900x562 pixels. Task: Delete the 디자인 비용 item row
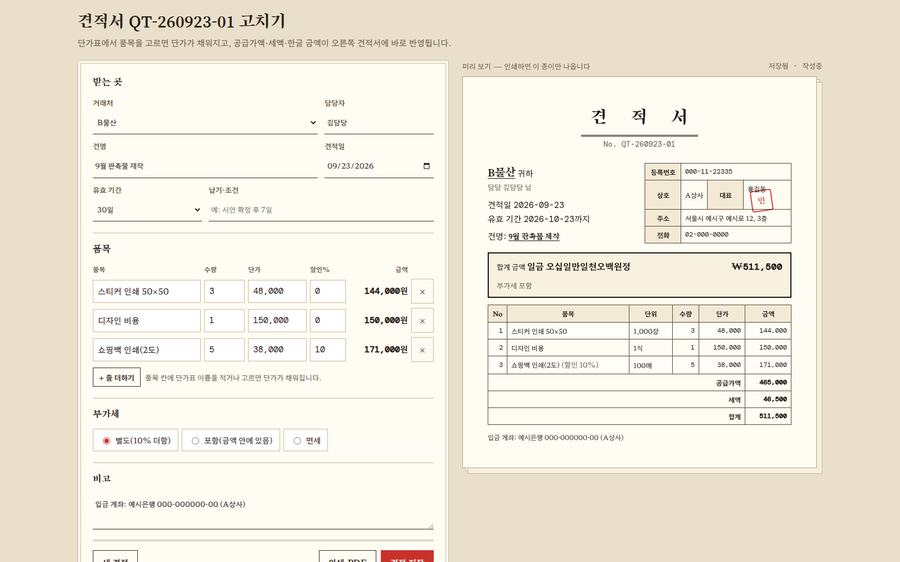(422, 320)
